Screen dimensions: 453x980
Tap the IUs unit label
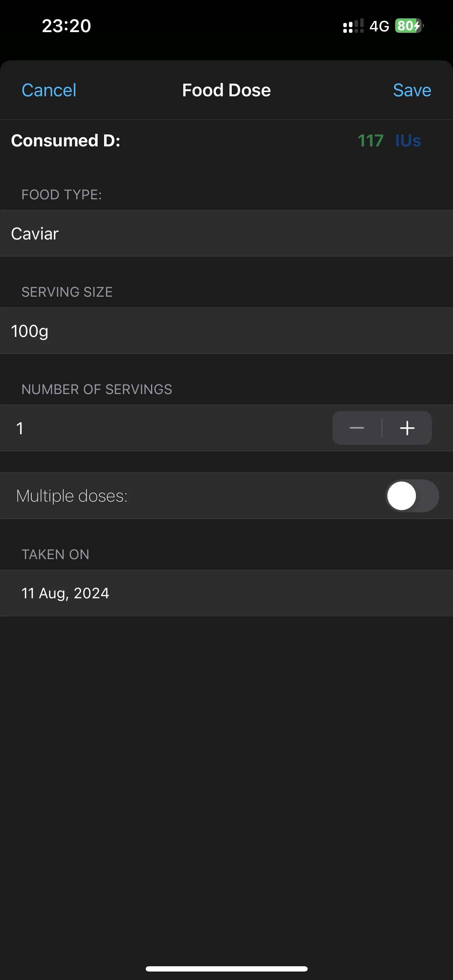click(408, 141)
